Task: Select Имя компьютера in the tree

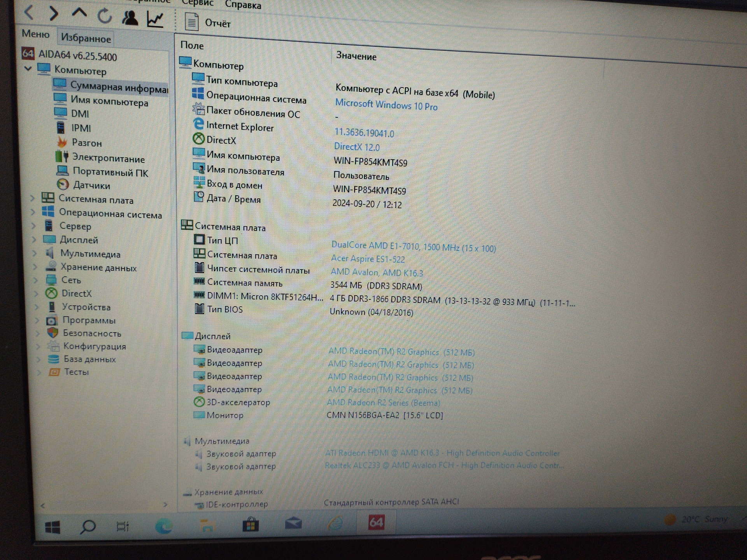Action: click(101, 101)
